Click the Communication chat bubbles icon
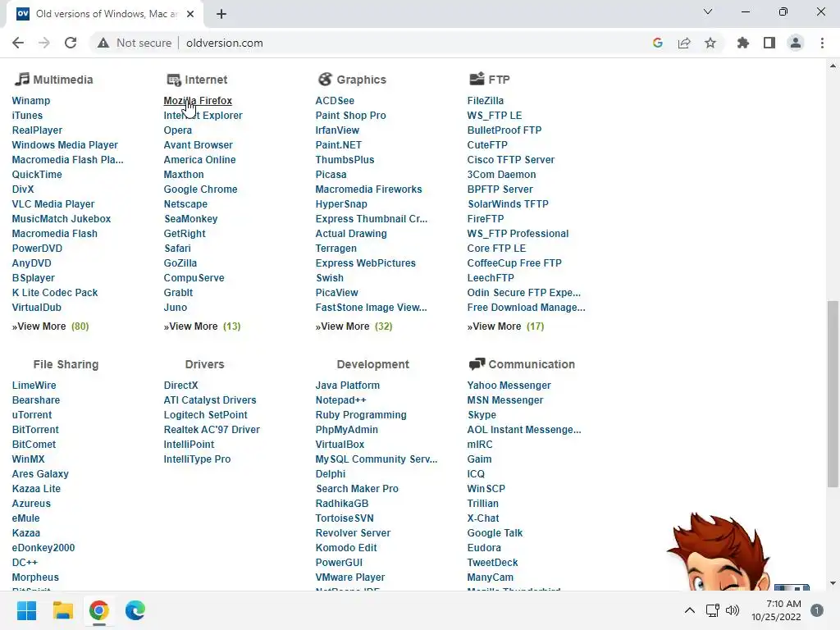Image resolution: width=840 pixels, height=630 pixels. 477,364
